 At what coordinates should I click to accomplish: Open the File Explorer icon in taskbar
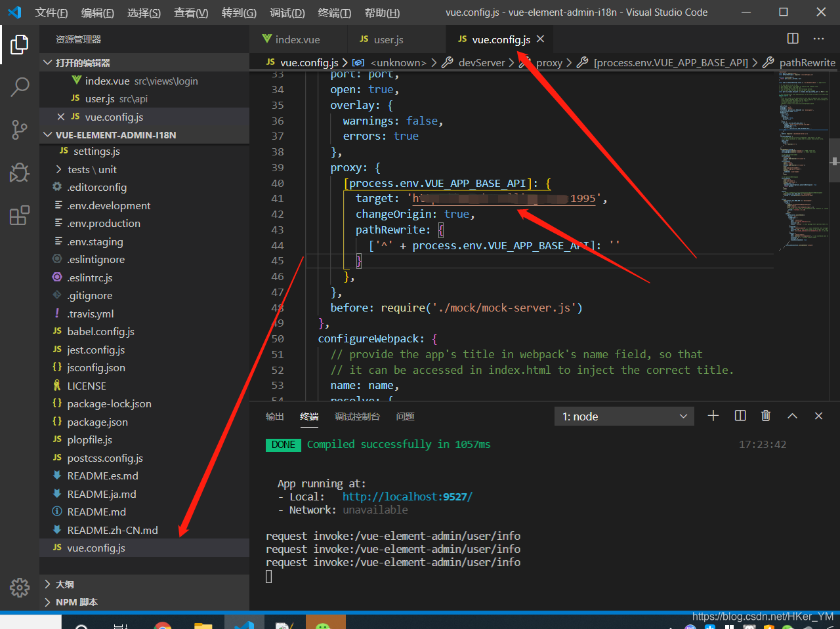(203, 624)
